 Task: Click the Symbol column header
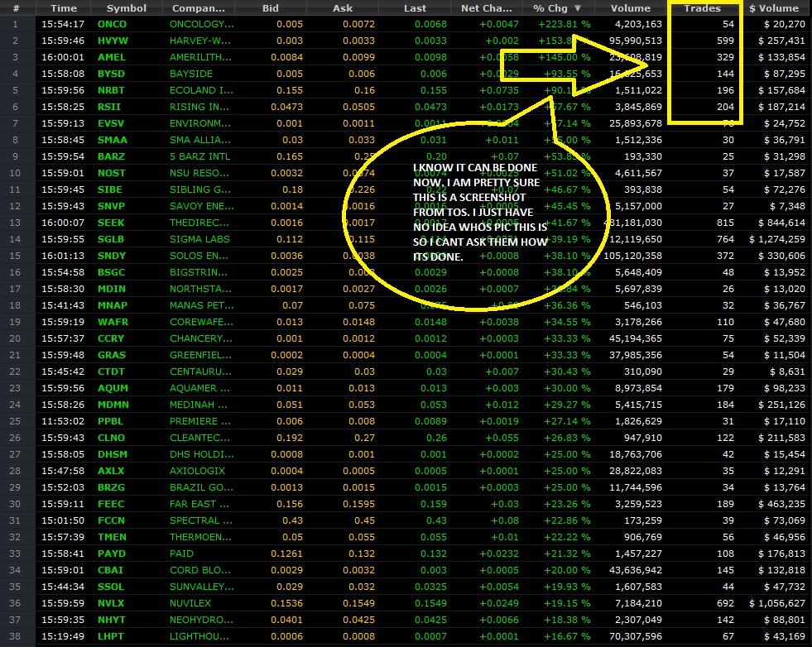[x=127, y=8]
